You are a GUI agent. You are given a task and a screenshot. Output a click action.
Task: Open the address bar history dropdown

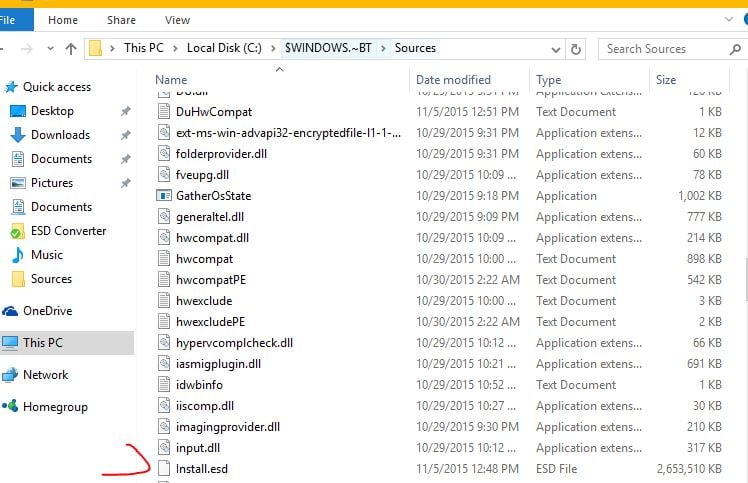click(555, 49)
